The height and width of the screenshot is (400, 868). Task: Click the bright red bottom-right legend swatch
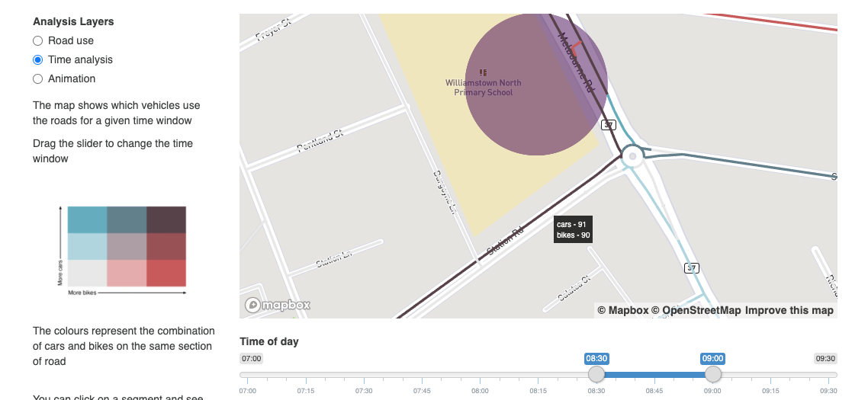click(166, 274)
